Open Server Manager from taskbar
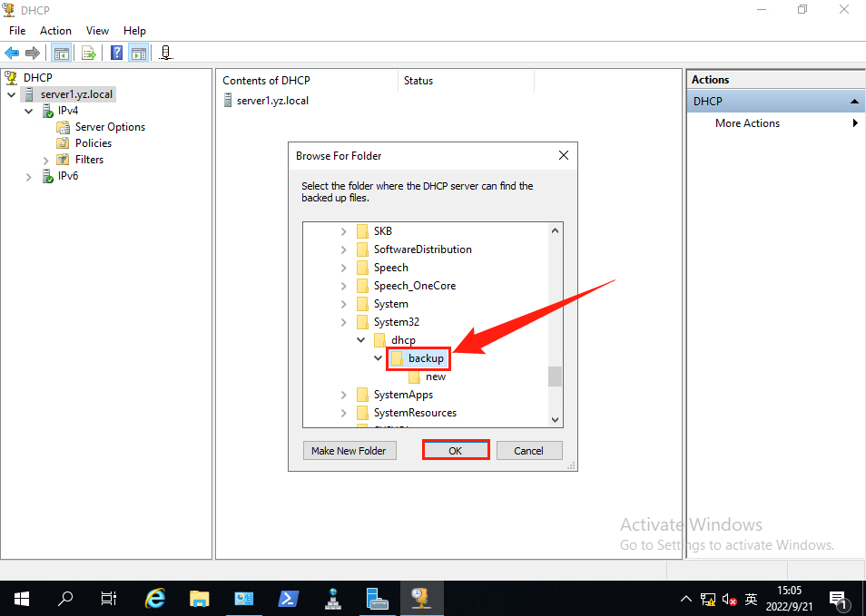Viewport: 866px width, 616px height. pyautogui.click(x=378, y=599)
